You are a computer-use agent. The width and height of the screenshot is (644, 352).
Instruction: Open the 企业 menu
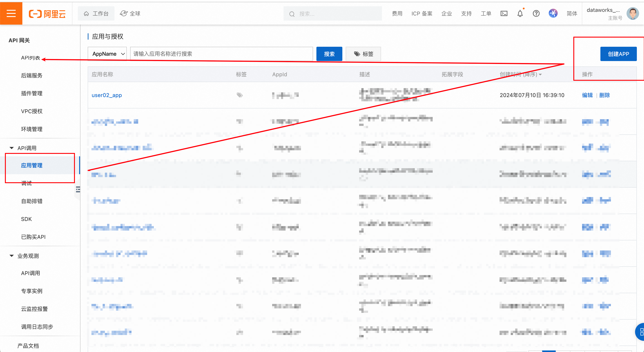[x=447, y=13]
